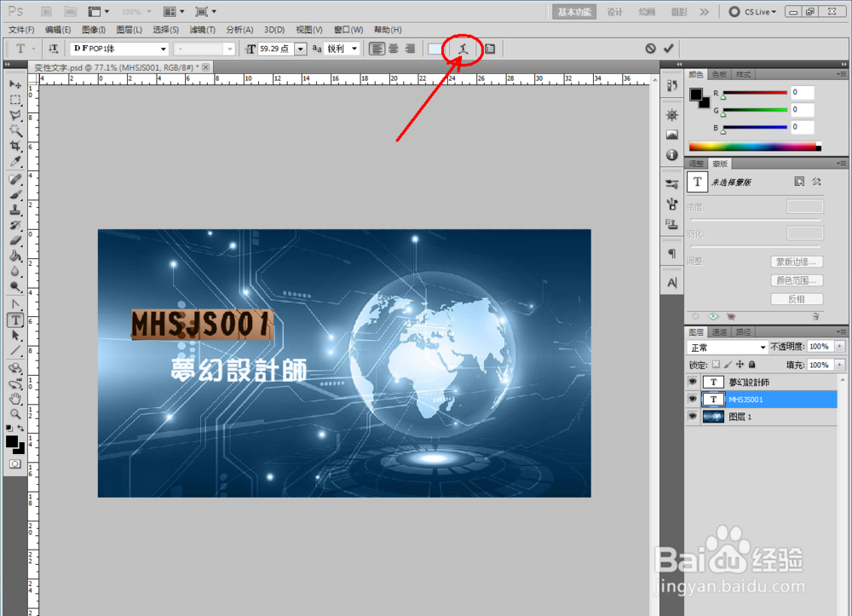Switch foreground and background colors
Image resolution: width=852 pixels, height=616 pixels.
pyautogui.click(x=20, y=429)
